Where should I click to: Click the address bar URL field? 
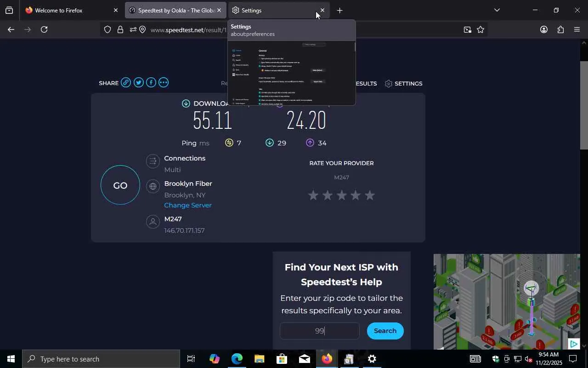tap(189, 30)
